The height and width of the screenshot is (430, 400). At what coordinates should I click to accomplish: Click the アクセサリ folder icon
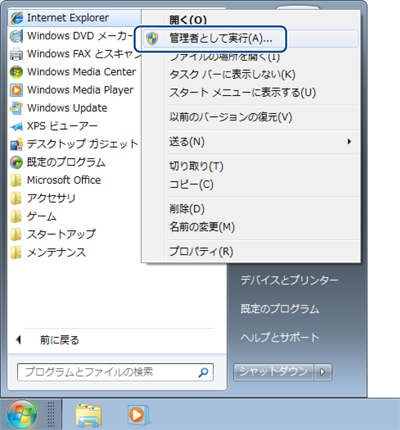pos(16,198)
